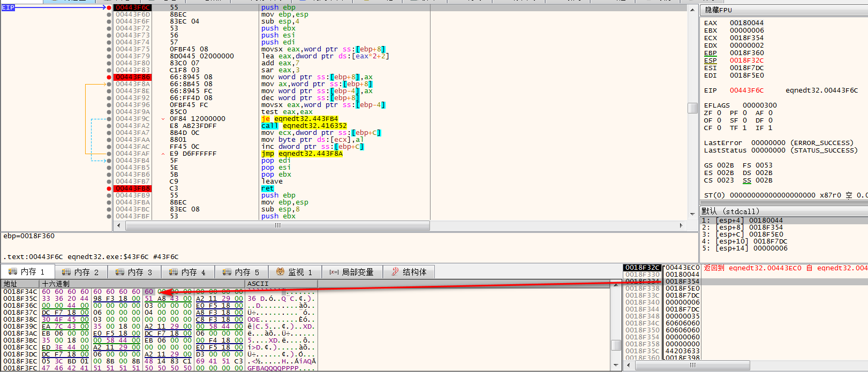
Task: Click the stack pane horizontal scrollbar thumb
Action: [692, 365]
